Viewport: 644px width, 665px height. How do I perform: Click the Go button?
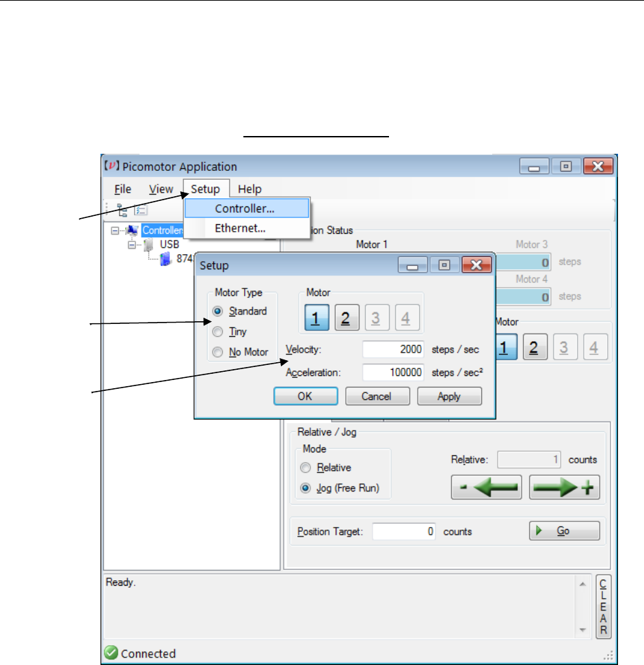(x=564, y=530)
